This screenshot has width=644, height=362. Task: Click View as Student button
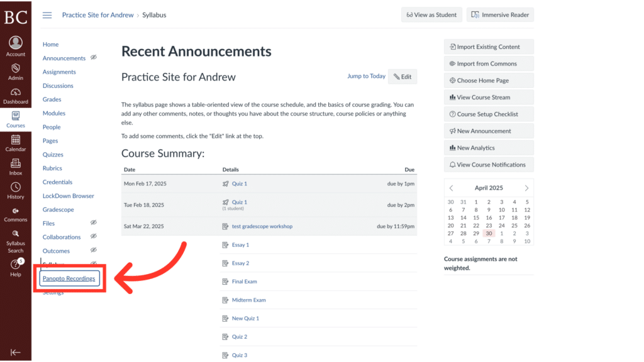pyautogui.click(x=431, y=15)
